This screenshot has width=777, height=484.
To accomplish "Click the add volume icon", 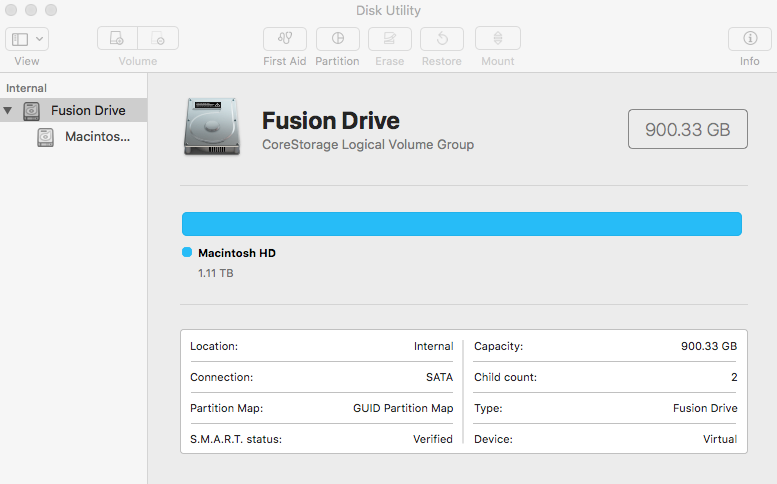I will 117,39.
